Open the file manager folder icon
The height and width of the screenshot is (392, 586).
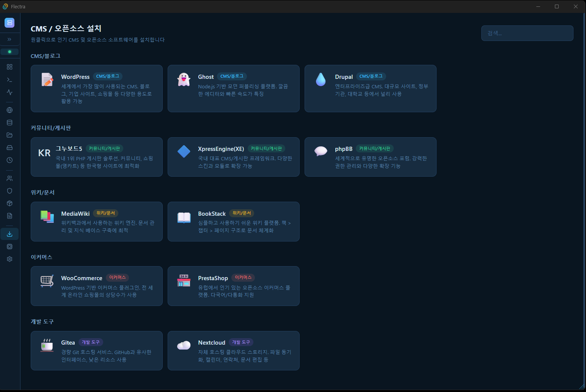9,135
